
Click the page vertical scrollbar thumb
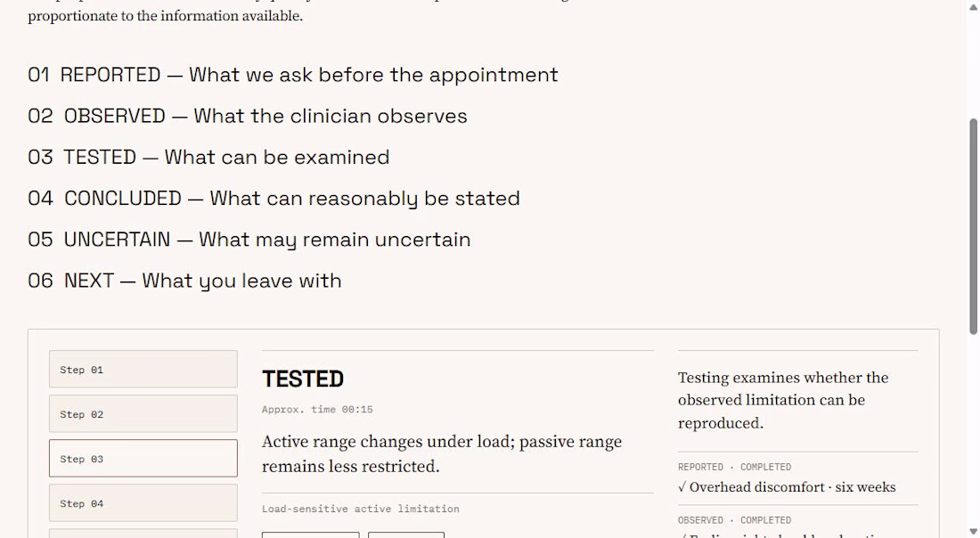coord(973,226)
